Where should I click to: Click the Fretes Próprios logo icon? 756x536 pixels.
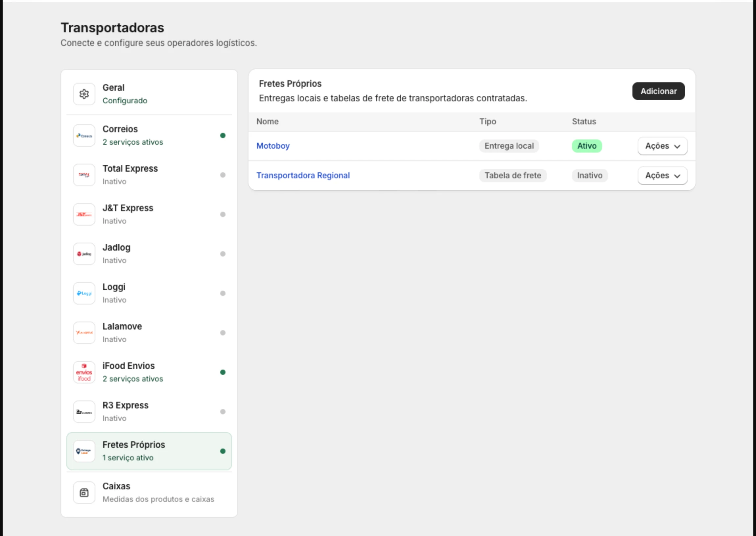pyautogui.click(x=84, y=451)
